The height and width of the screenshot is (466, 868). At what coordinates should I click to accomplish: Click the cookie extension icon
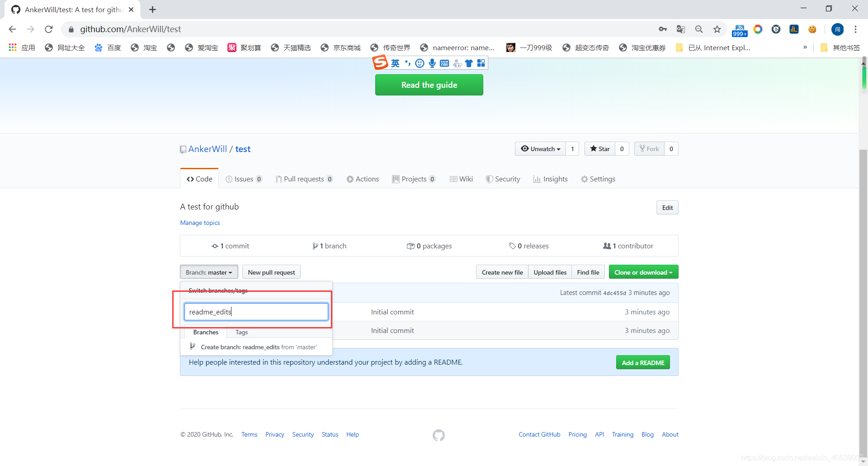click(x=812, y=29)
